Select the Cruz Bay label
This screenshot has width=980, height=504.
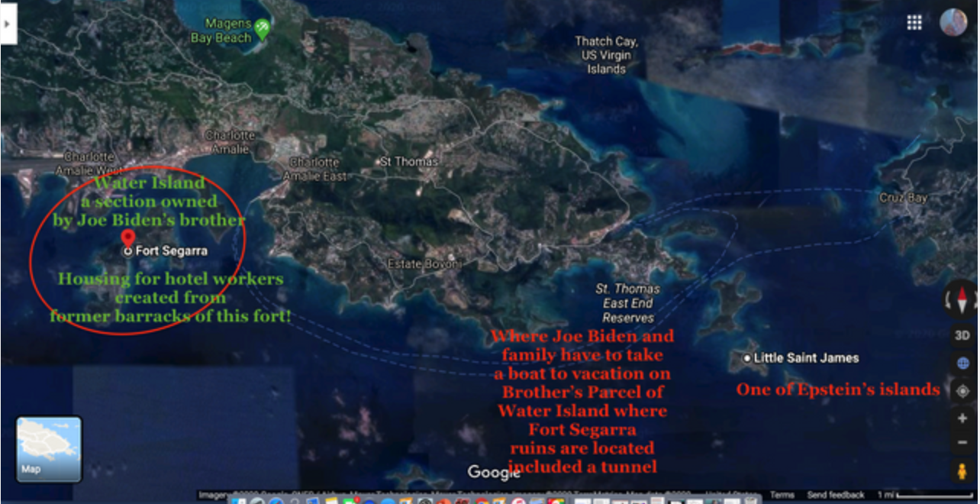pyautogui.click(x=904, y=198)
